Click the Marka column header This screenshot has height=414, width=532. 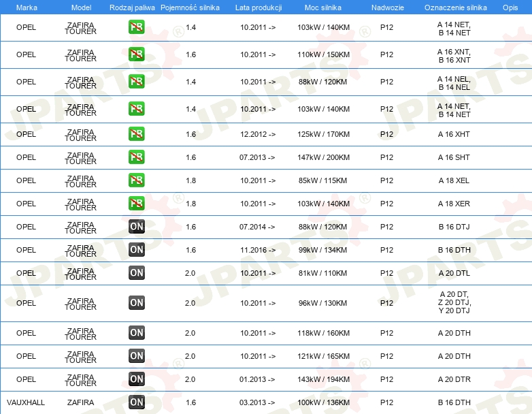(27, 7)
